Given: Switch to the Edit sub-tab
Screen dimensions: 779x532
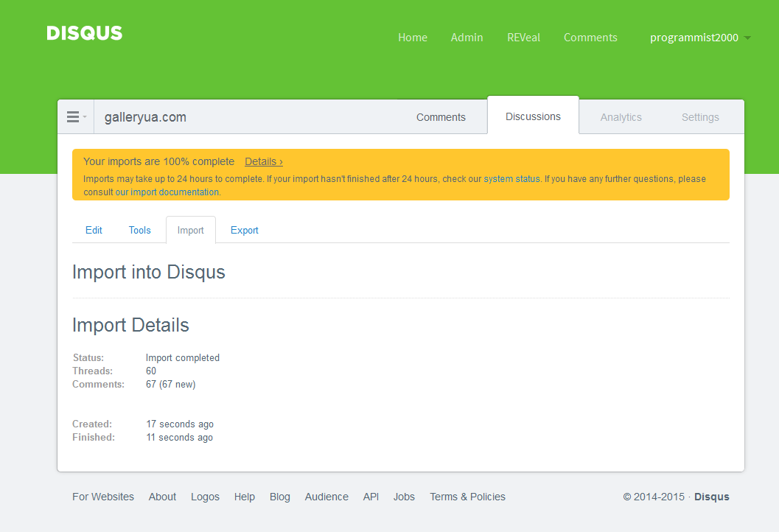Looking at the screenshot, I should pos(94,230).
